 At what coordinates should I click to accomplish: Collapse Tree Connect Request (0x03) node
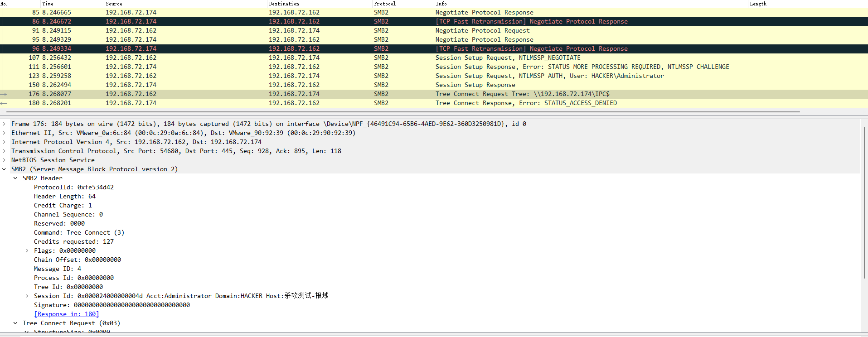tap(15, 323)
